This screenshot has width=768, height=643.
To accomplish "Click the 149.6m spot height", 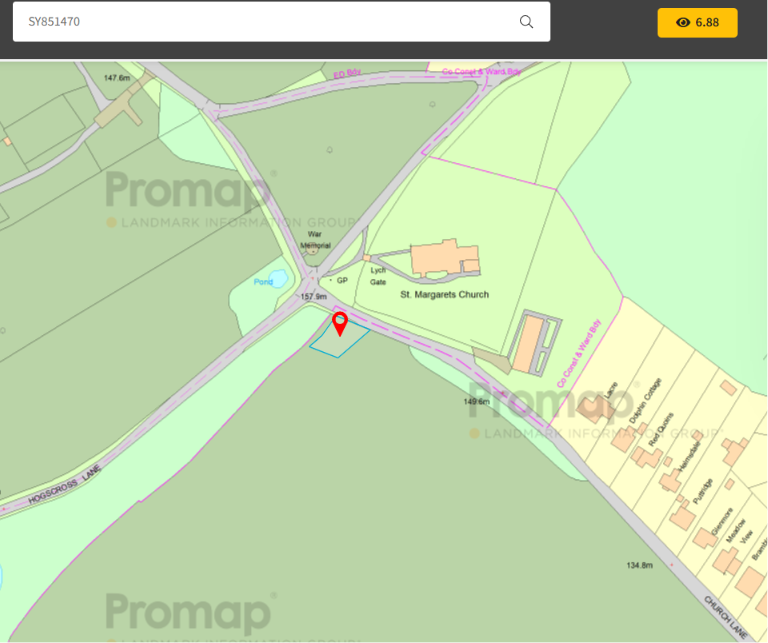I will pos(476,402).
